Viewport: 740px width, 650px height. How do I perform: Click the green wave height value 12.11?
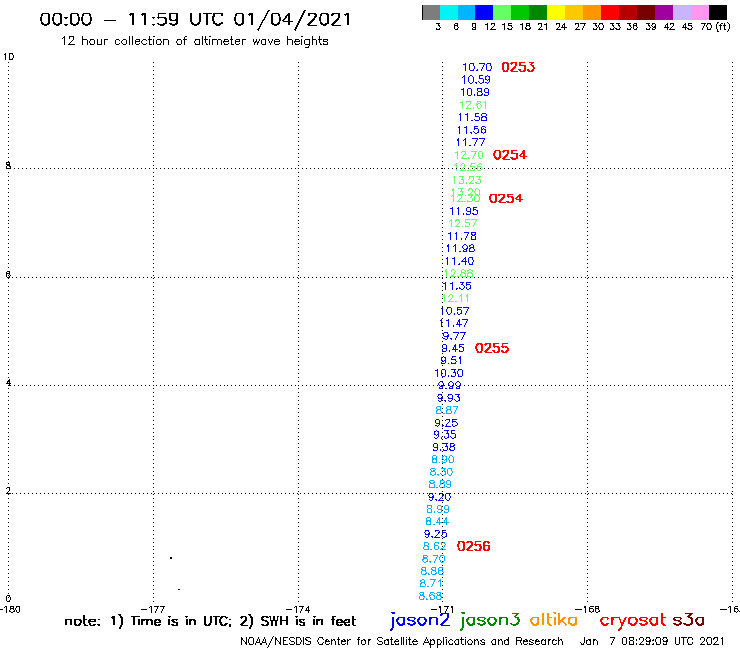(x=456, y=298)
